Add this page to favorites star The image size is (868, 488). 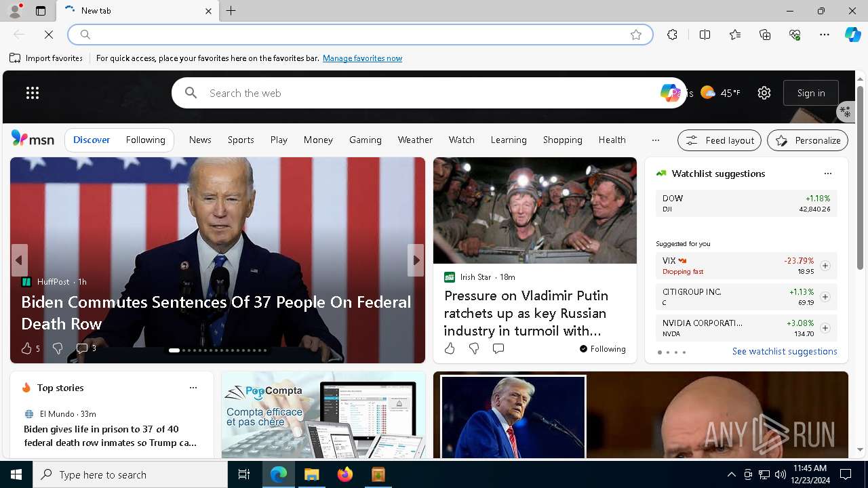click(x=636, y=35)
